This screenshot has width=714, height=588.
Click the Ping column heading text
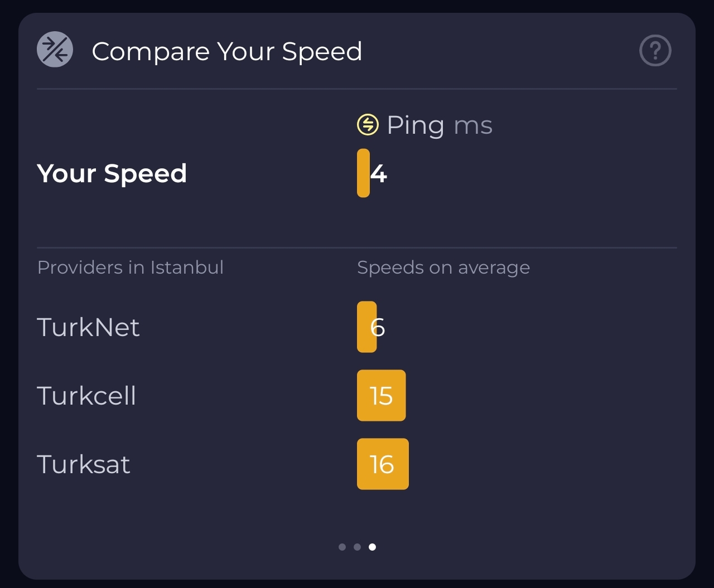coord(415,125)
